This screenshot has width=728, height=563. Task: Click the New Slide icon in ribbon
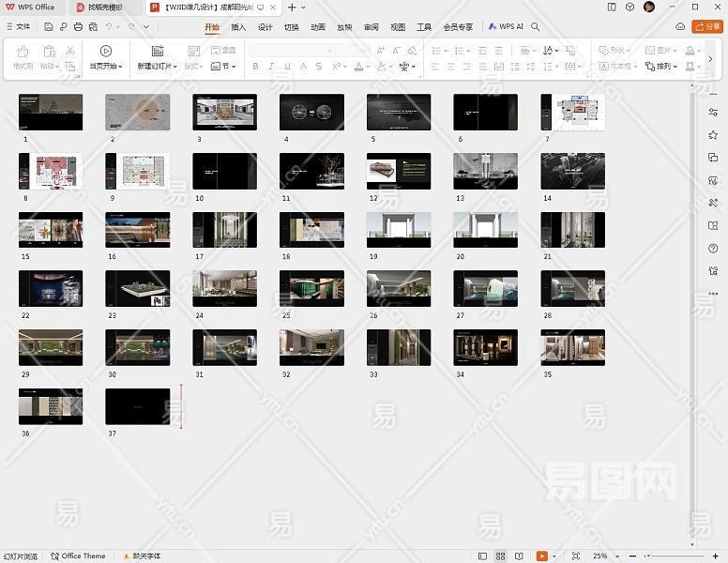(x=157, y=51)
